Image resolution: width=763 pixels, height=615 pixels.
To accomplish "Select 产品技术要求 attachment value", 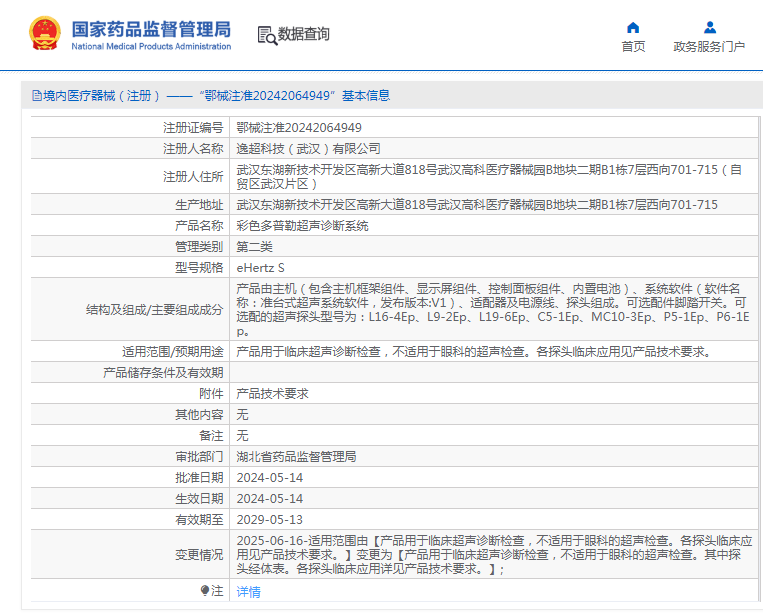I will tap(272, 394).
